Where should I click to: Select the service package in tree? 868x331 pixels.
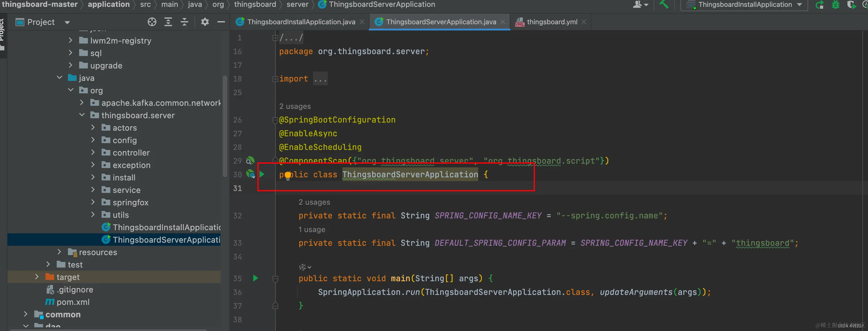pyautogui.click(x=127, y=190)
